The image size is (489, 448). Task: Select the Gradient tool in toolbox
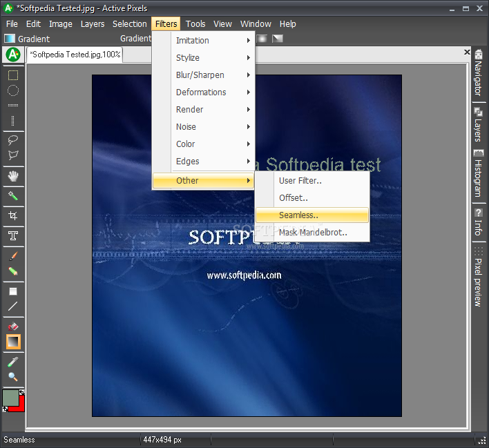pyautogui.click(x=13, y=342)
